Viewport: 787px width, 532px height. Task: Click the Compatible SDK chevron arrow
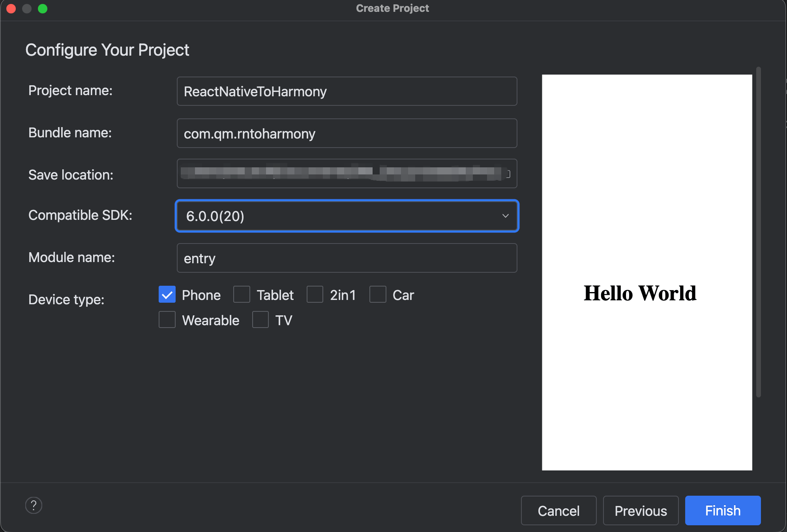click(x=505, y=216)
